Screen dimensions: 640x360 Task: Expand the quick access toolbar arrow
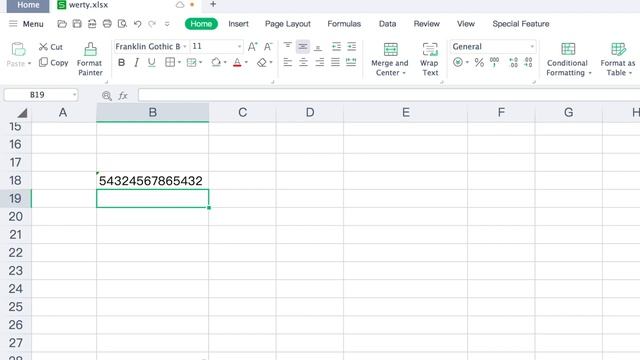167,24
